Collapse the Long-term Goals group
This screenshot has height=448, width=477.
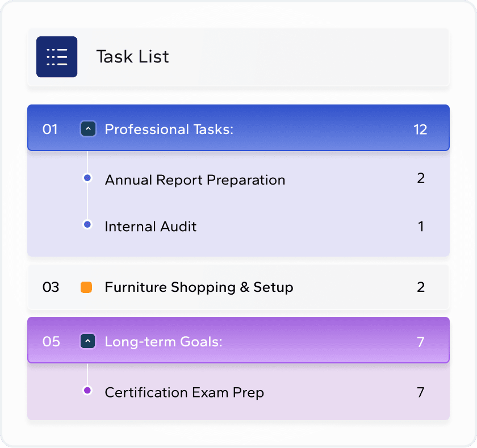coord(88,342)
